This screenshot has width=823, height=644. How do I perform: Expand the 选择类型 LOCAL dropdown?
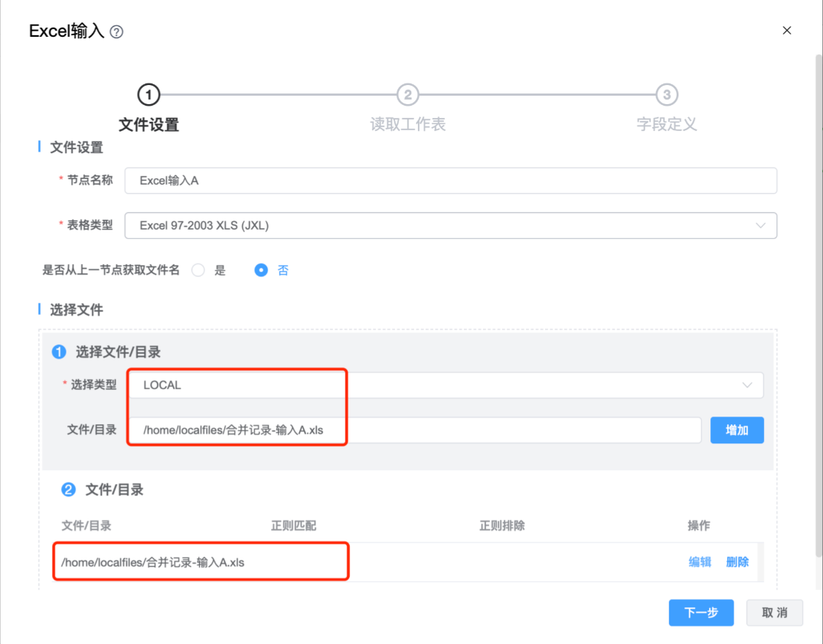tap(445, 385)
